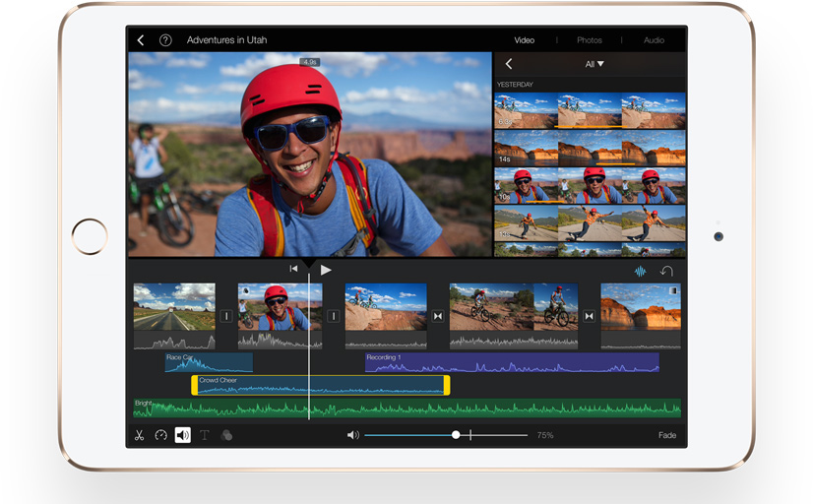Switch to the Photos tab
The image size is (813, 504).
tap(589, 40)
